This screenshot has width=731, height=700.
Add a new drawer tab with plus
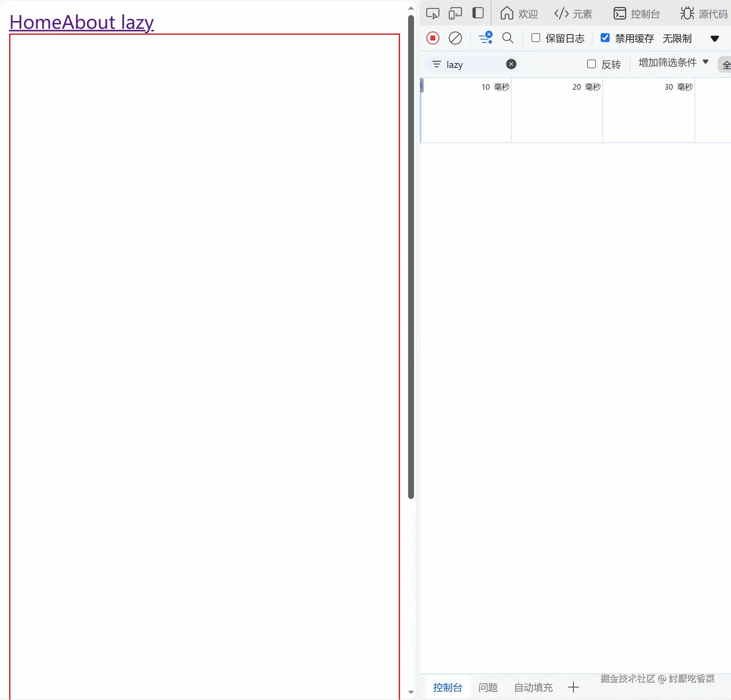573,687
